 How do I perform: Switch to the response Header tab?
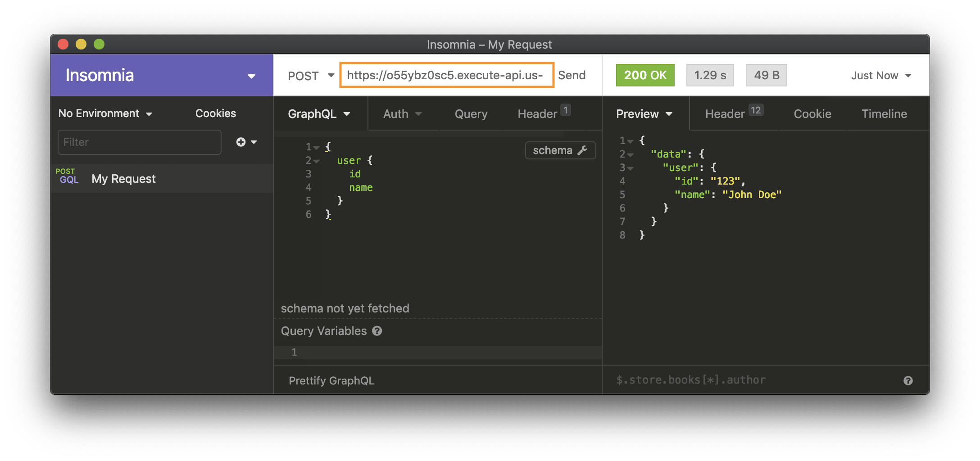point(734,113)
